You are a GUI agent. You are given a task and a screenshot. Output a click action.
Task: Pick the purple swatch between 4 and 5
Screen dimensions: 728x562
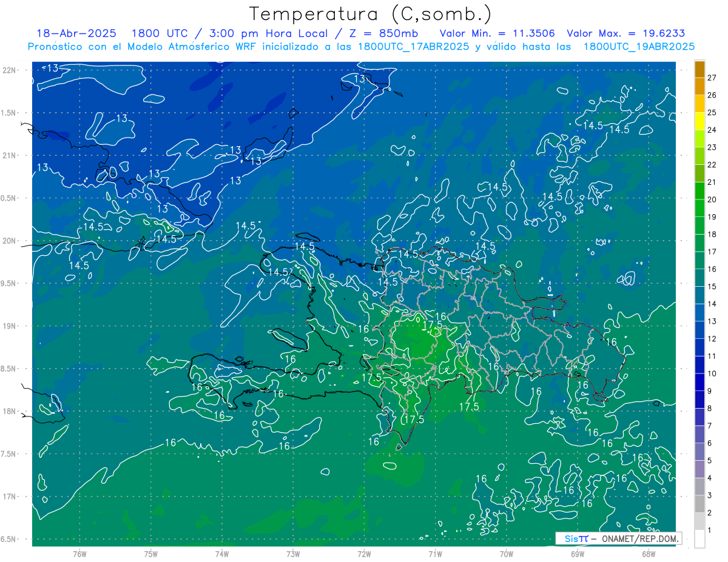pos(699,469)
